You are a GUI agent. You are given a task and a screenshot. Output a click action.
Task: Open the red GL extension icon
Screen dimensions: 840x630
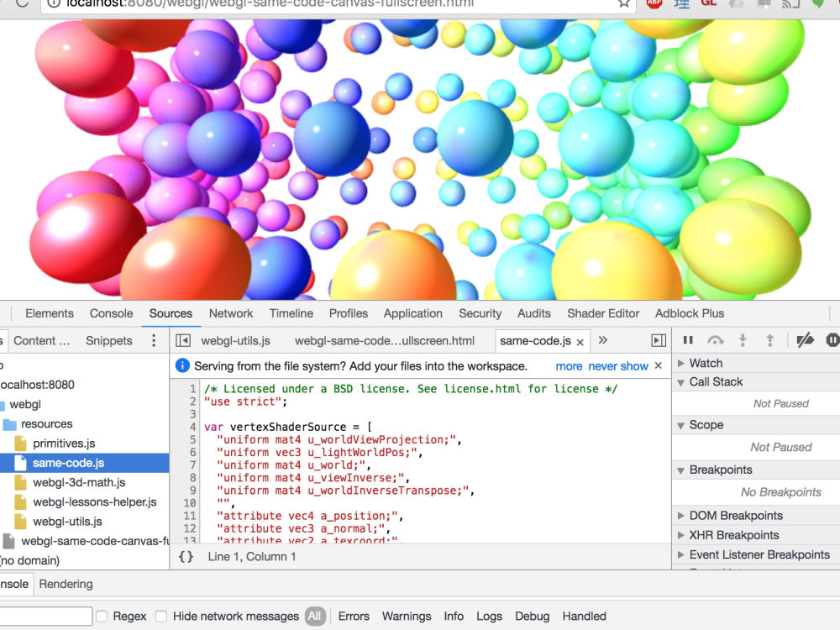tap(708, 3)
